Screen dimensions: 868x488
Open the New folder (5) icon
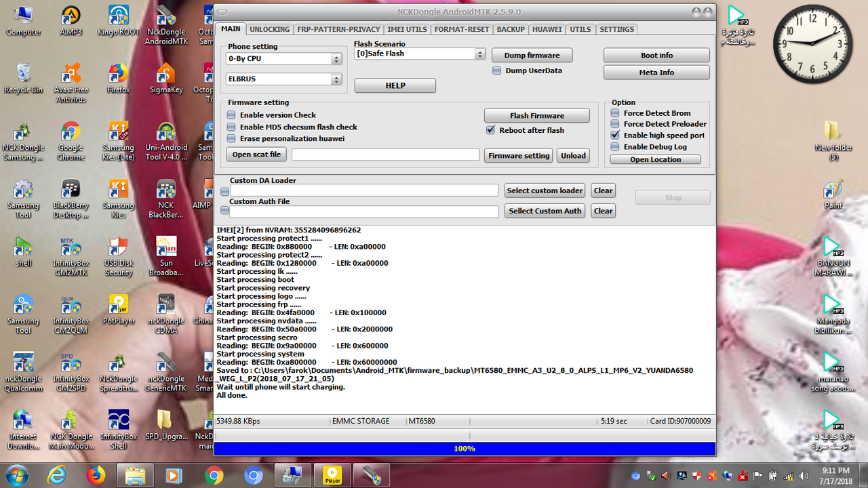[833, 141]
